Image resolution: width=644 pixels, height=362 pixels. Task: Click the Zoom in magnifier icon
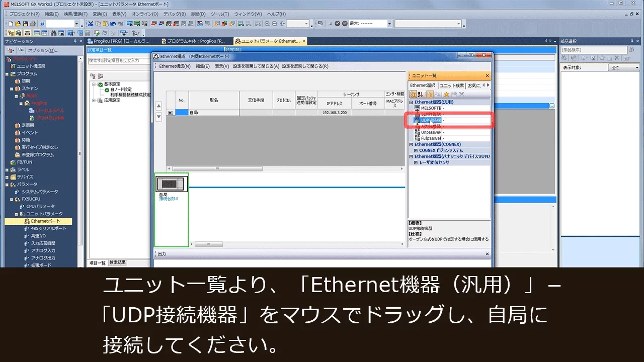(x=267, y=24)
